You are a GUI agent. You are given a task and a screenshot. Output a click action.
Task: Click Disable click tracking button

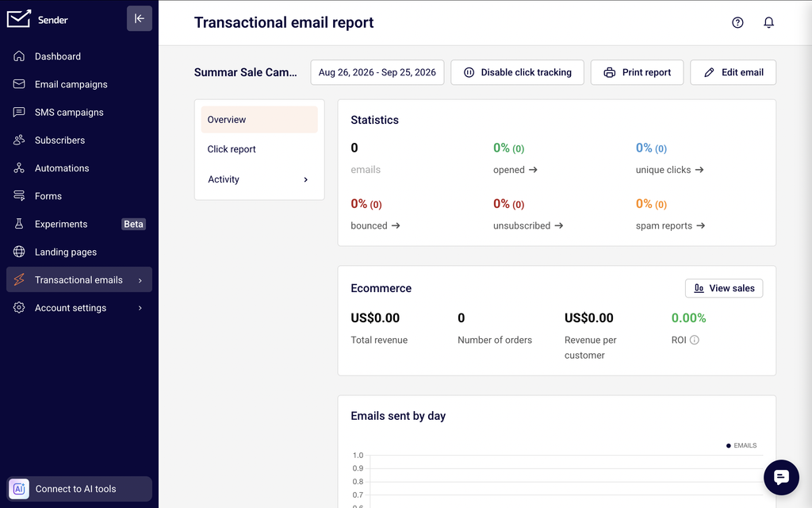coord(517,72)
